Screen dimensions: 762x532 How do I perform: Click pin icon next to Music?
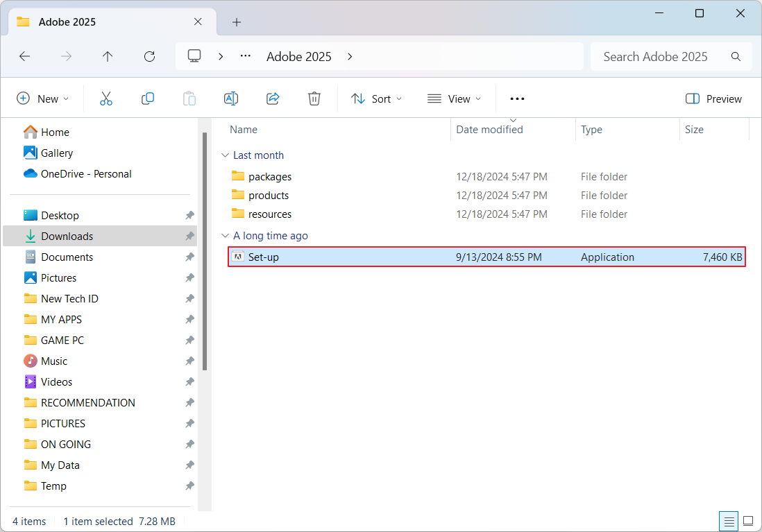coord(189,361)
